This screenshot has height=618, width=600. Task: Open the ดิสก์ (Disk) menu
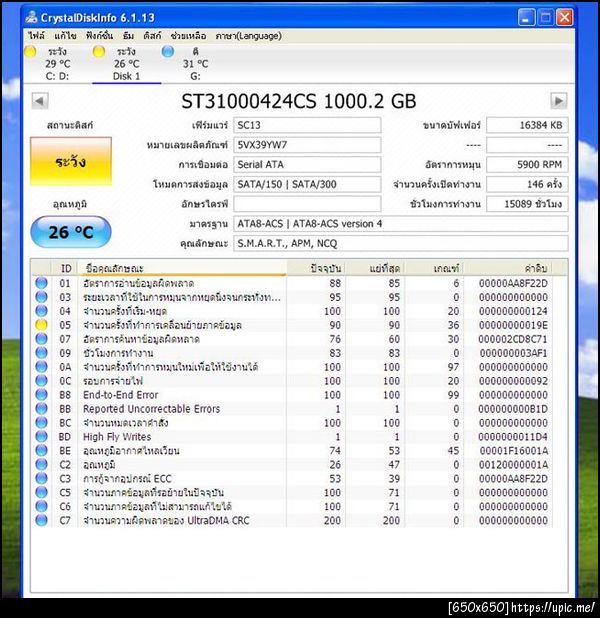point(152,36)
